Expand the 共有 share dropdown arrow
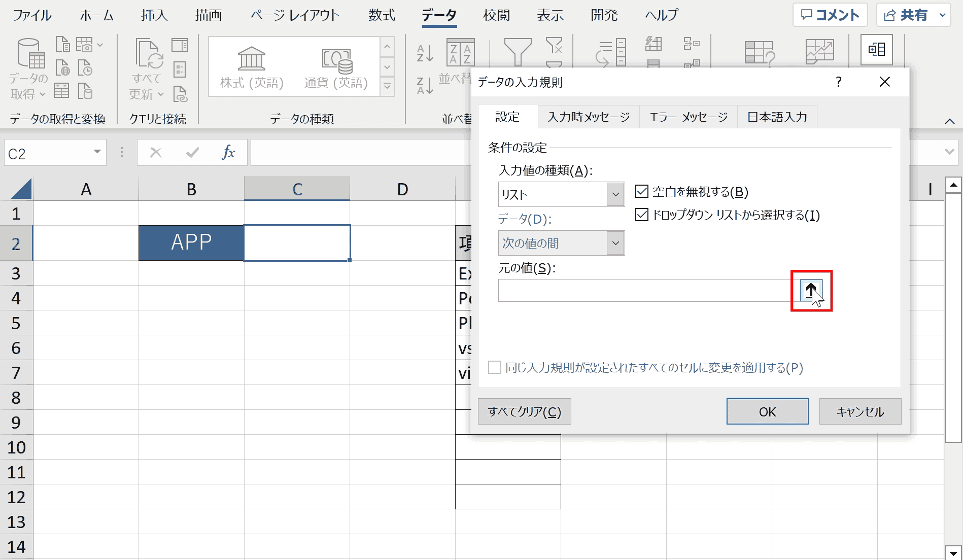Image resolution: width=963 pixels, height=560 pixels. 942,15
